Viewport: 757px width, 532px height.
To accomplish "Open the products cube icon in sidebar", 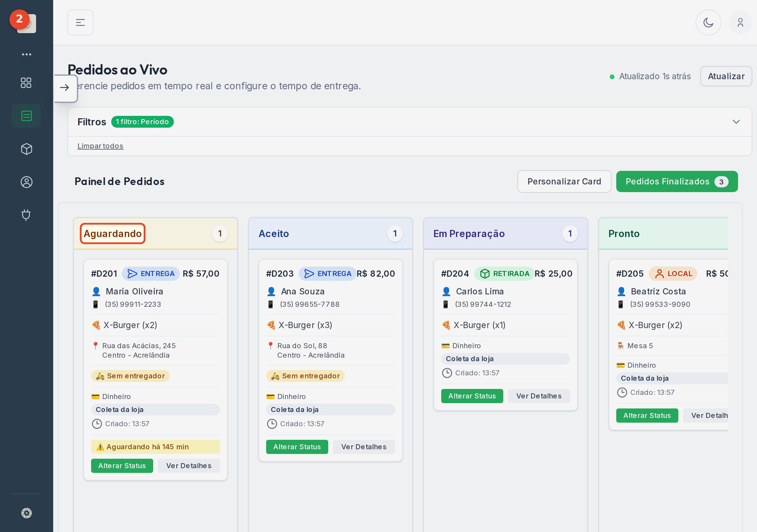I will (x=26, y=149).
